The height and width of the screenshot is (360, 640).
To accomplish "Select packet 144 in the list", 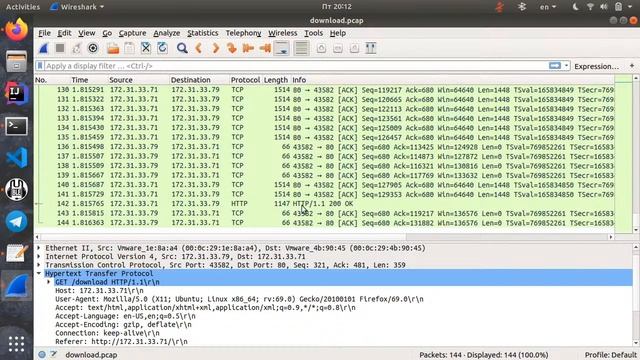I will pyautogui.click(x=324, y=223).
